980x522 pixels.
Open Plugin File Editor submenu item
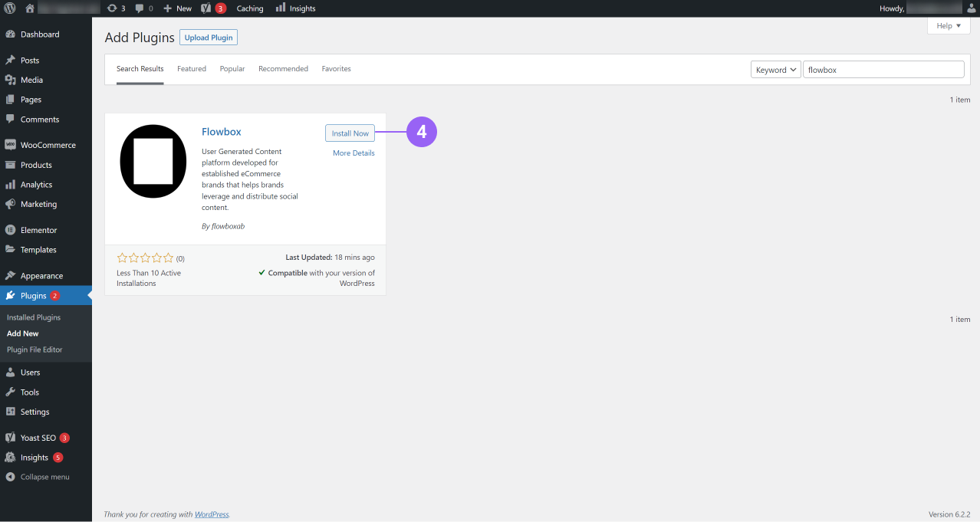pyautogui.click(x=35, y=350)
